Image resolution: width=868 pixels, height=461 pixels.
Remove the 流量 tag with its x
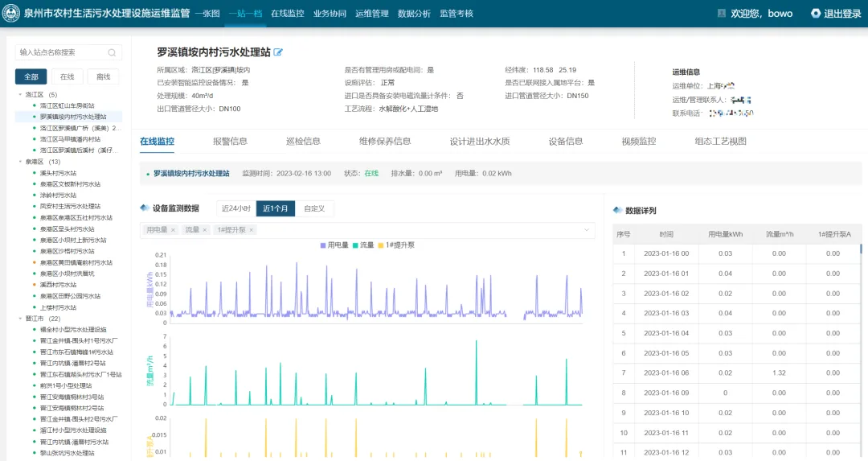205,230
